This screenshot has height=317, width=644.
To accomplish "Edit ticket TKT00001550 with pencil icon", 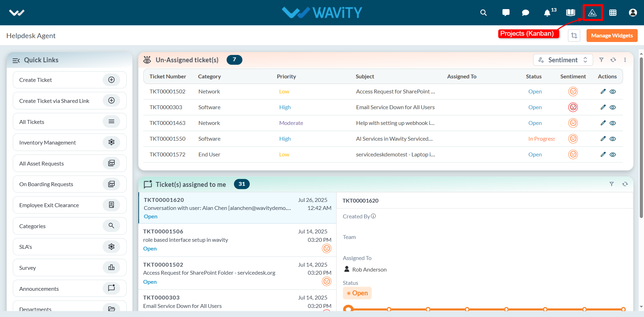I will click(x=603, y=139).
